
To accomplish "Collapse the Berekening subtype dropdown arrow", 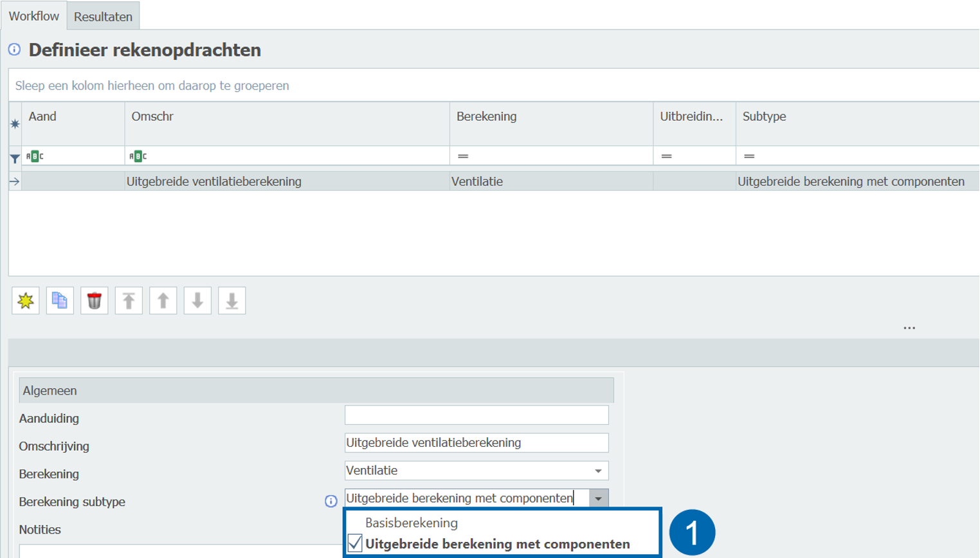I will click(598, 498).
